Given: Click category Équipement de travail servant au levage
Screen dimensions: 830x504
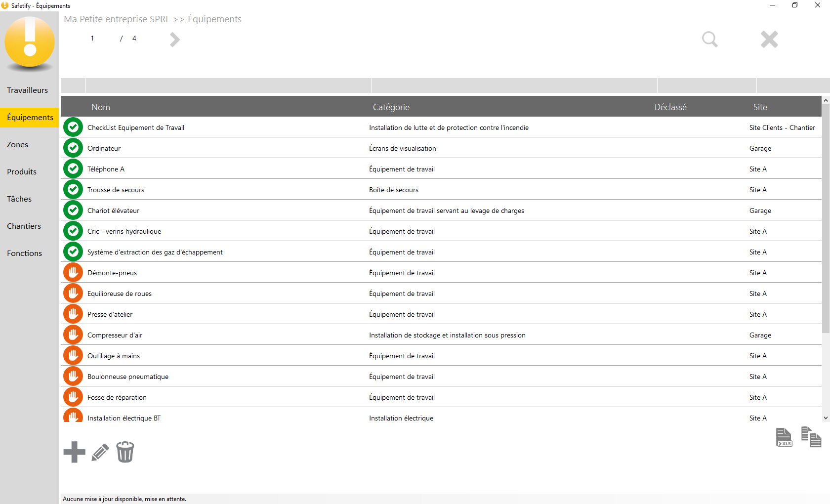Looking at the screenshot, I should (447, 211).
